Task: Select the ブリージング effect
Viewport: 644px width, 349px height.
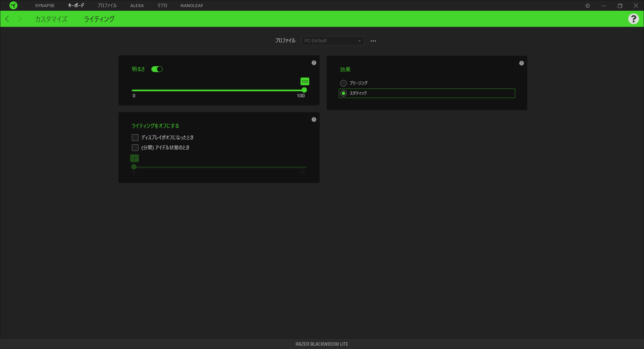Action: tap(343, 83)
